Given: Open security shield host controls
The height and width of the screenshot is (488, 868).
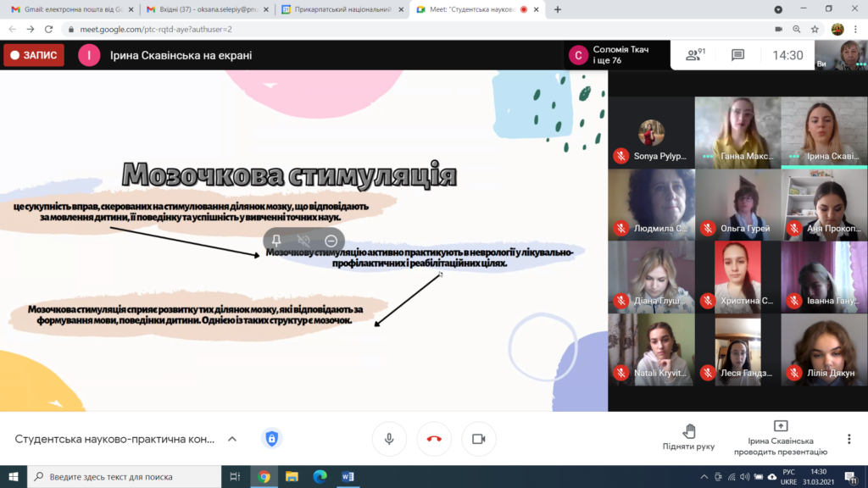Looking at the screenshot, I should 271,439.
